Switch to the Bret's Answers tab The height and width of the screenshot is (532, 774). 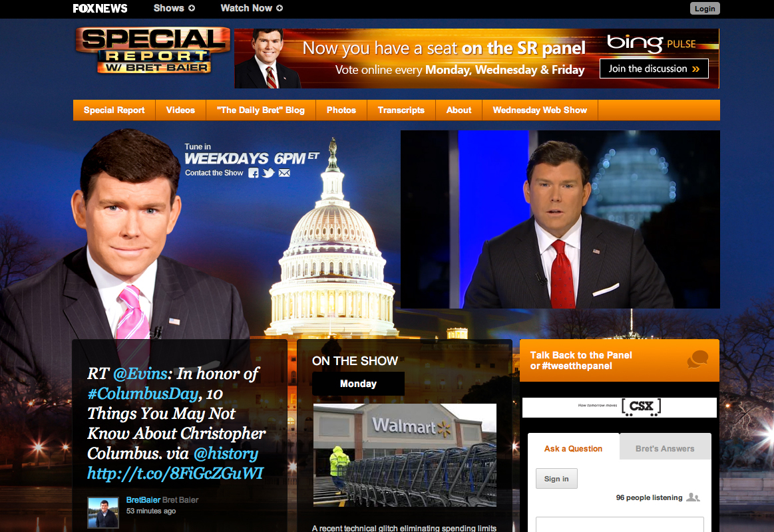tap(665, 448)
